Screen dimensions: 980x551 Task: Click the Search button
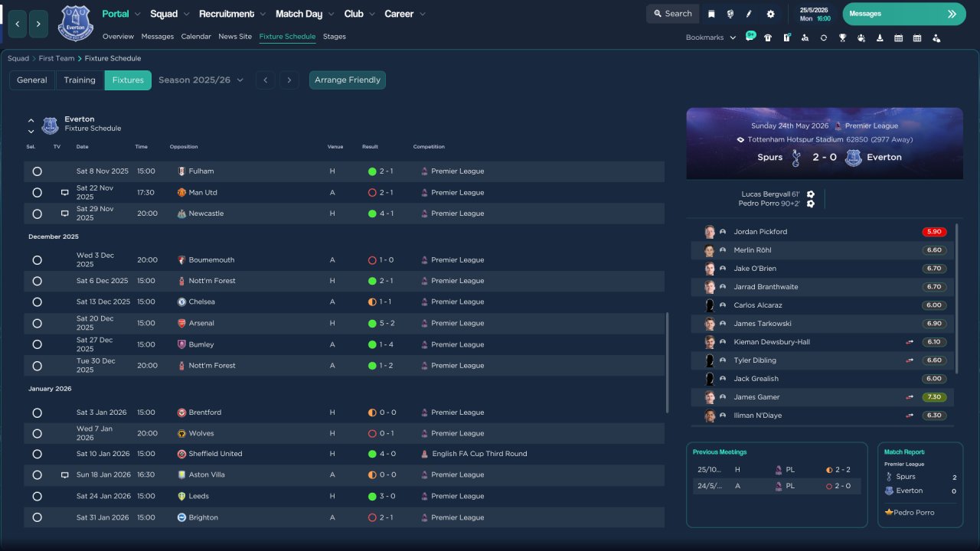672,14
